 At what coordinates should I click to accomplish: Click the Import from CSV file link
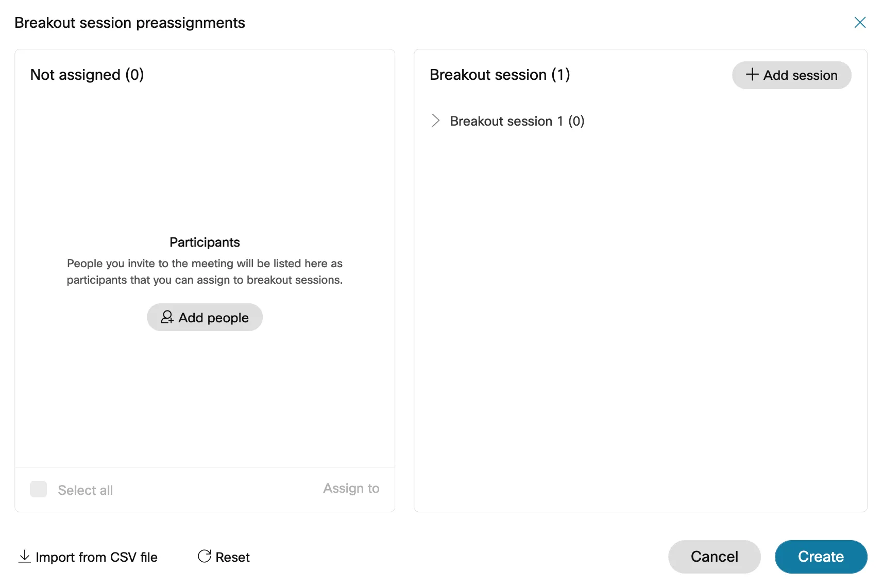point(96,557)
